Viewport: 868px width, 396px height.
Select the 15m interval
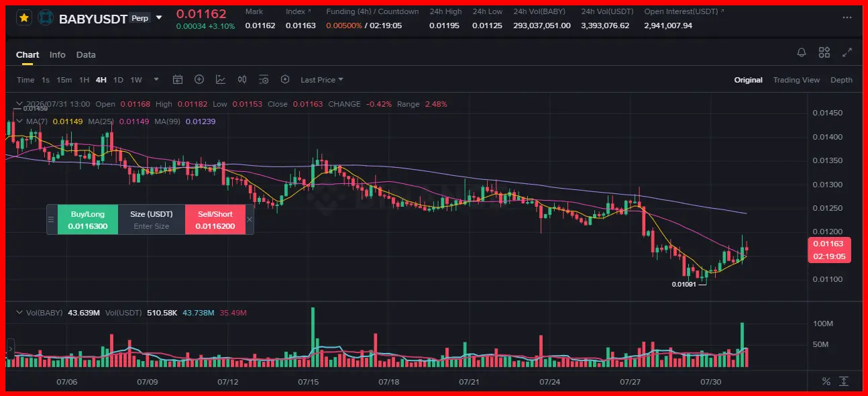tap(64, 80)
